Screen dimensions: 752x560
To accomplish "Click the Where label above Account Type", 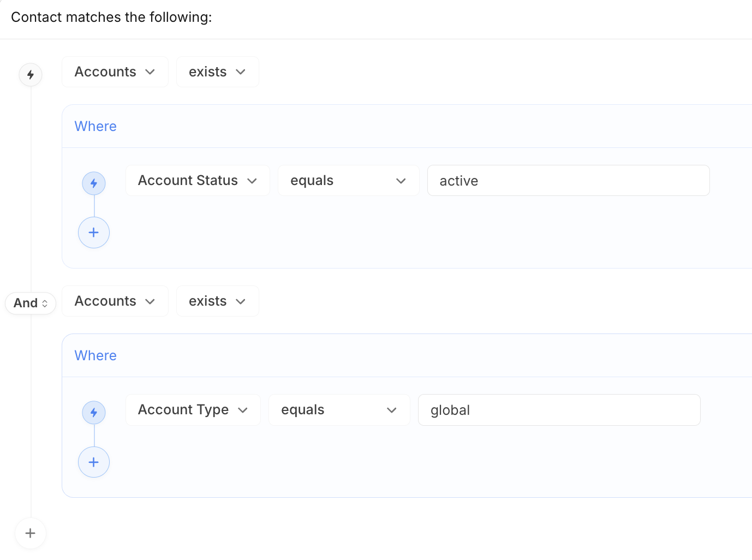I will pos(96,355).
